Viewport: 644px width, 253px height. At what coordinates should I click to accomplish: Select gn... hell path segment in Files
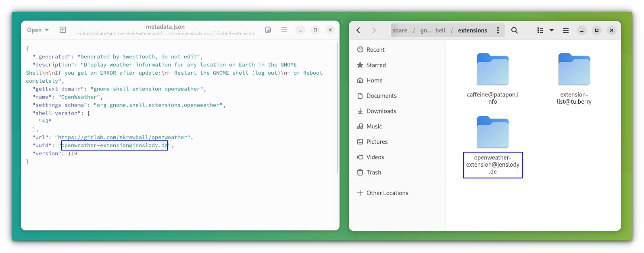tap(433, 30)
